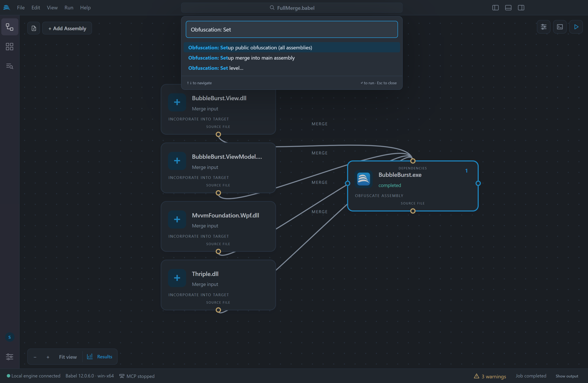Open the options sliders icon top right
Screen dimensions: 588x383
click(x=543, y=27)
